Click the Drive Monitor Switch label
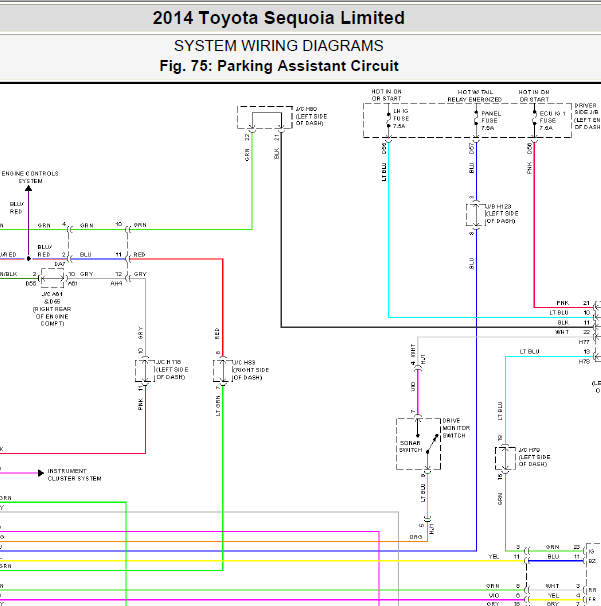Viewport: 601px width, 606px height. point(456,428)
